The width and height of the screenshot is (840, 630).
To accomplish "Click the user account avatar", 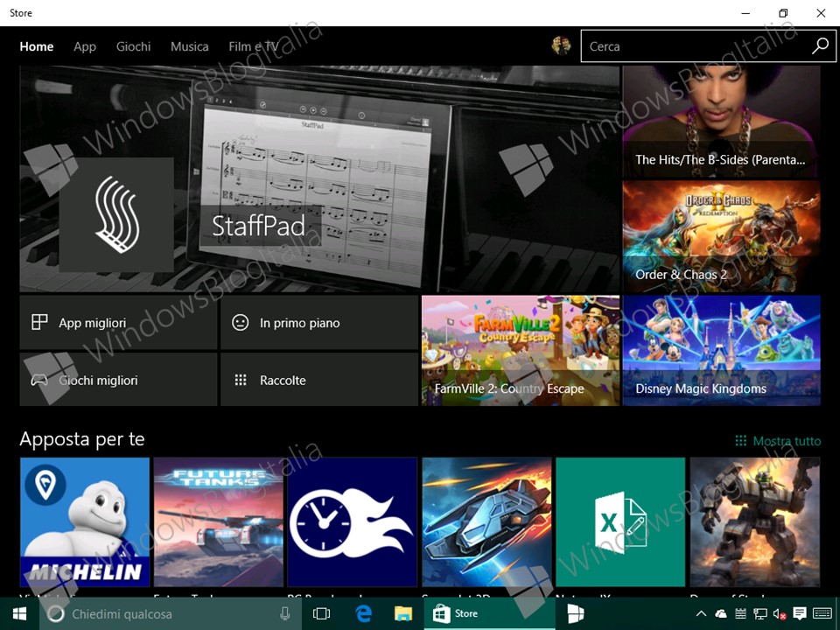I will [x=561, y=45].
